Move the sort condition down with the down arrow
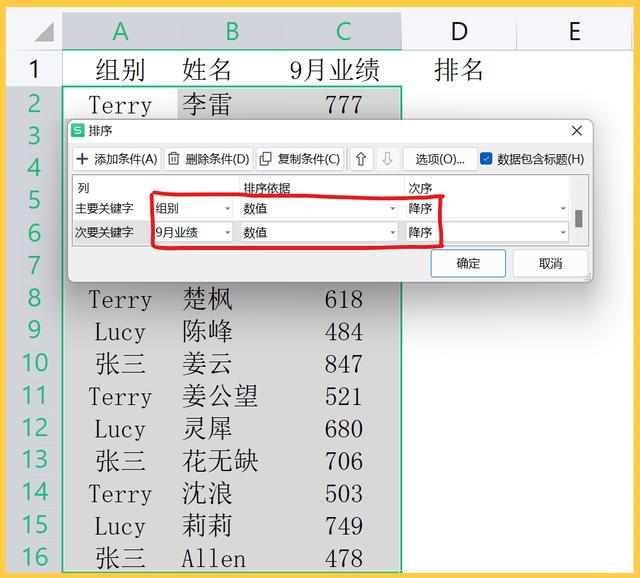Viewport: 640px width, 578px height. [387, 158]
